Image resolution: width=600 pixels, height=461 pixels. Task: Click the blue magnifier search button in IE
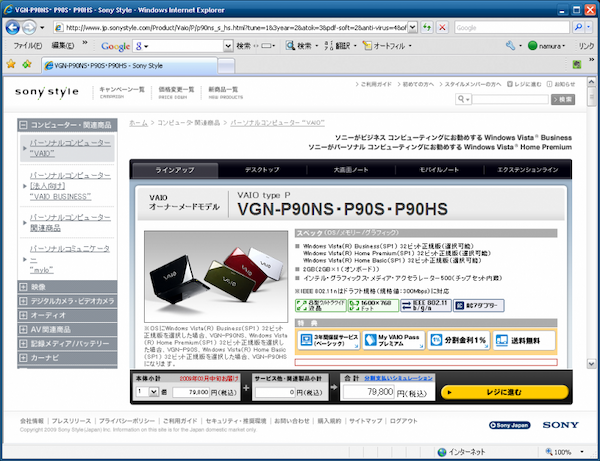pos(579,27)
